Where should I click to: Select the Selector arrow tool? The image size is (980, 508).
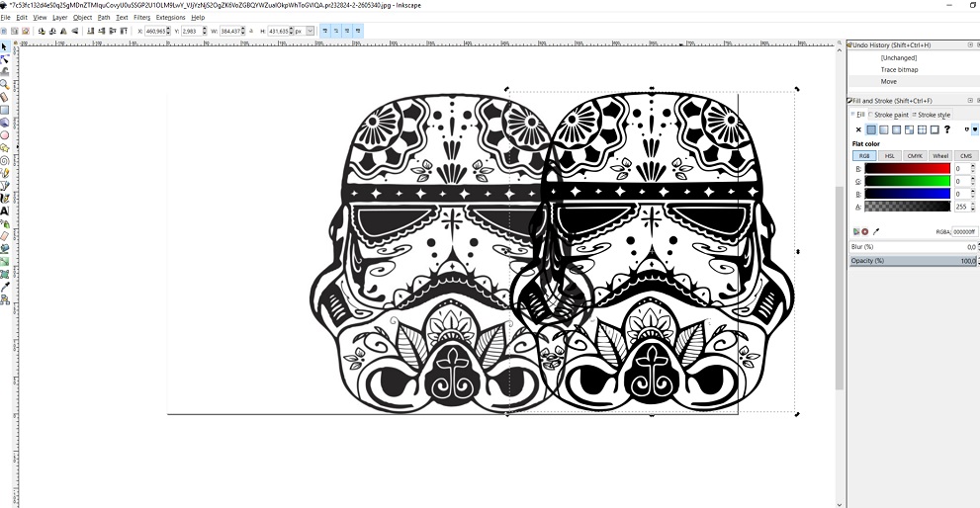click(x=5, y=46)
